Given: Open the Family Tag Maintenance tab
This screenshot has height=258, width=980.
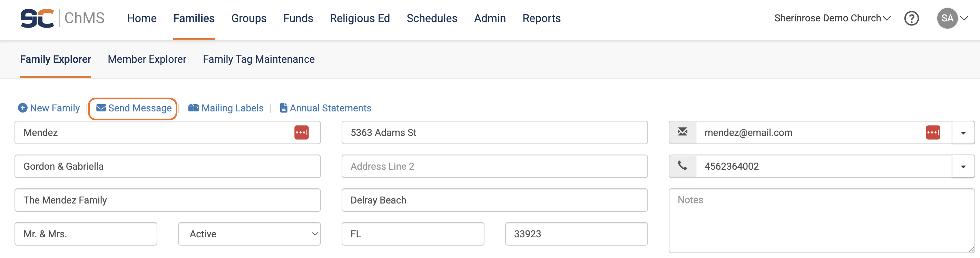Looking at the screenshot, I should pyautogui.click(x=259, y=59).
